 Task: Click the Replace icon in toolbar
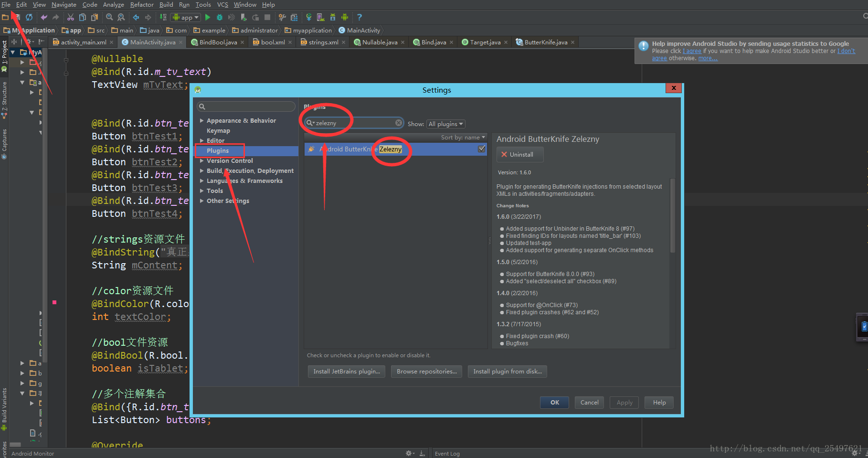pos(121,17)
